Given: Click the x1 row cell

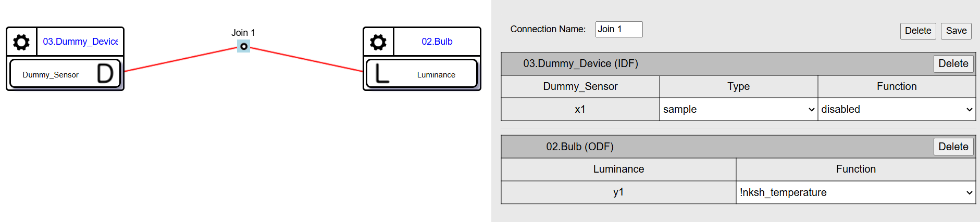Looking at the screenshot, I should click(580, 109).
